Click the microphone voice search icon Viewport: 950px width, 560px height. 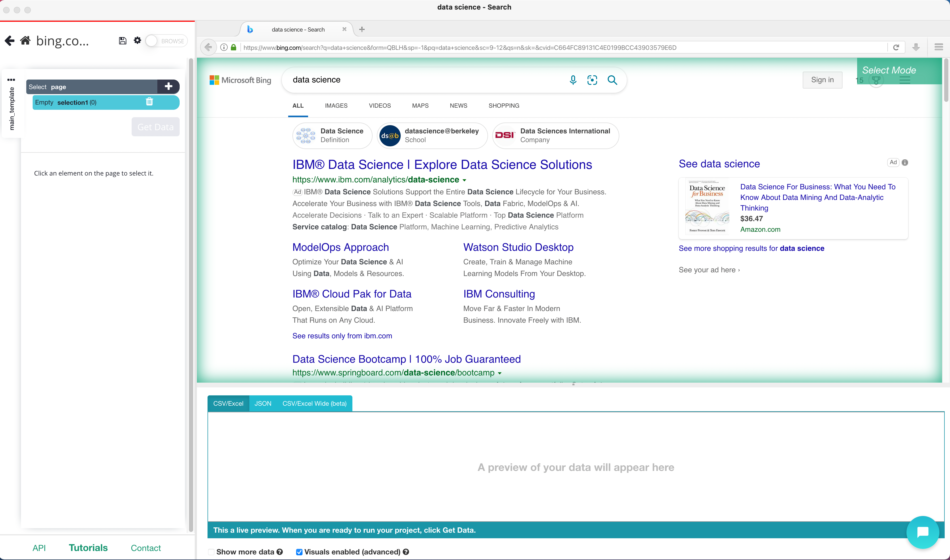[x=573, y=80]
